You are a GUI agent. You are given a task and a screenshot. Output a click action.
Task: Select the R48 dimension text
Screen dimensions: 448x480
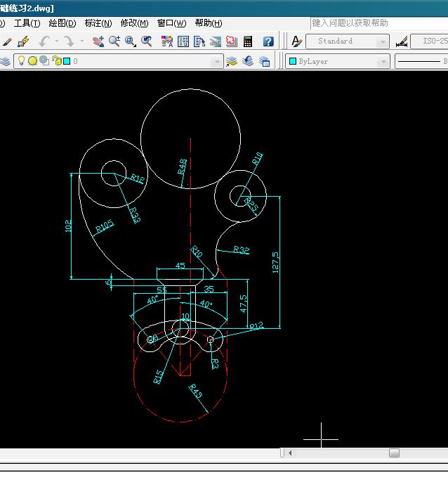183,167
